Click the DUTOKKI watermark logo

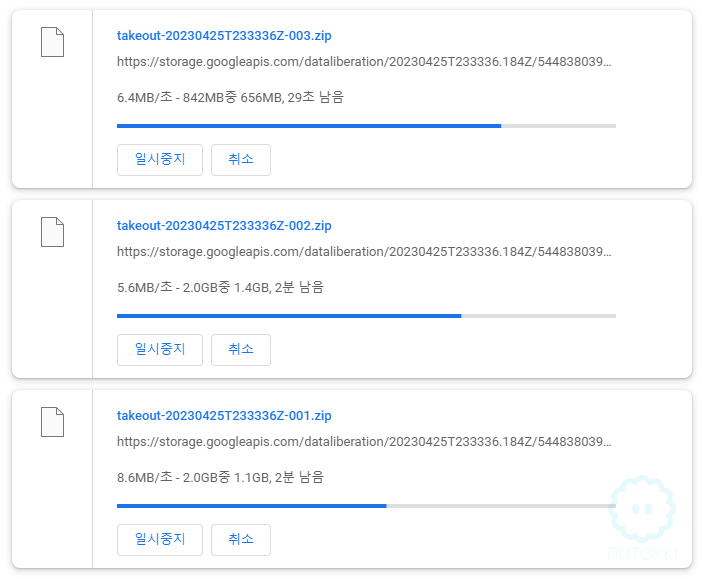pos(642,518)
